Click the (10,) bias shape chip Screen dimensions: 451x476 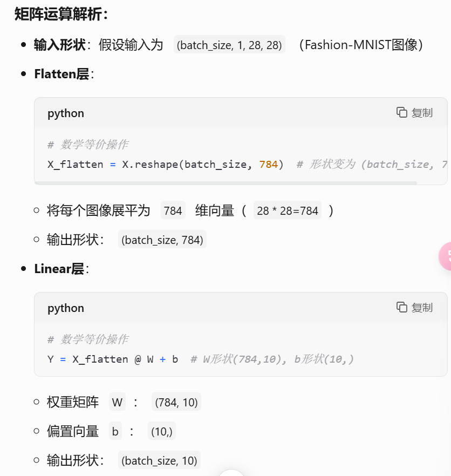tap(162, 431)
